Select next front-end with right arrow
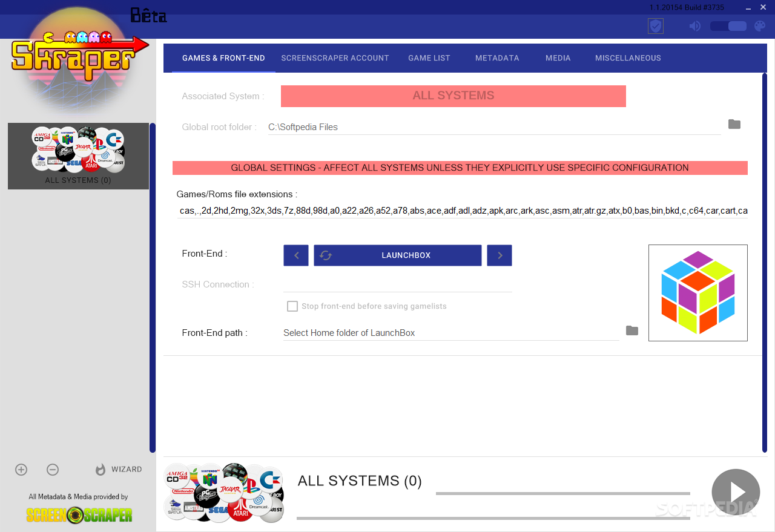This screenshot has height=532, width=775. [500, 255]
